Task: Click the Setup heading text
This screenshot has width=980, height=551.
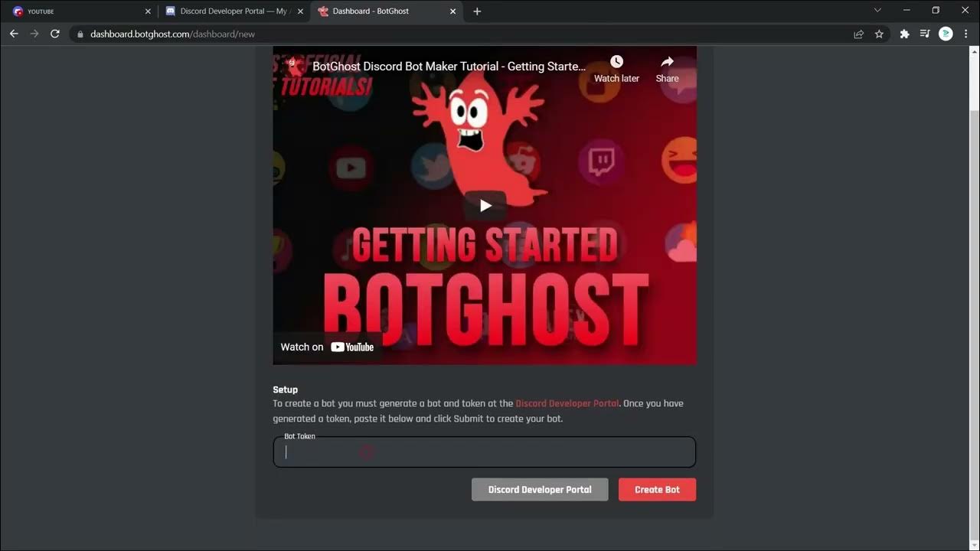Action: click(x=285, y=390)
